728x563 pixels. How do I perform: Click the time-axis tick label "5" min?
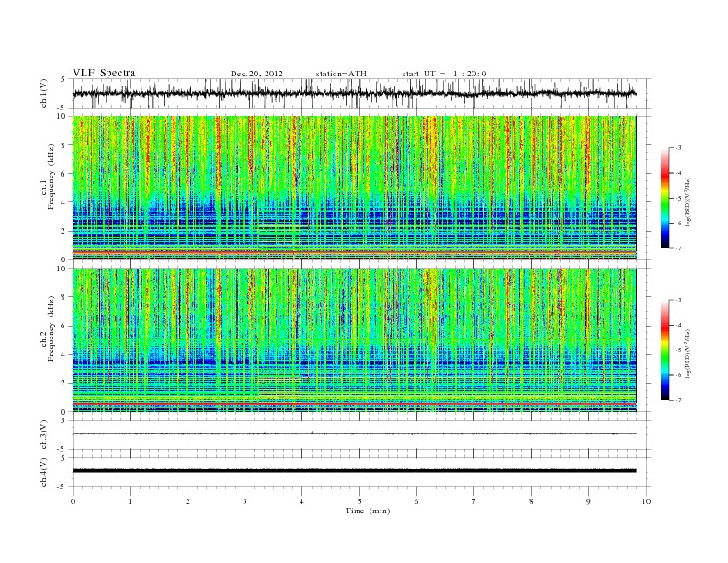point(359,501)
